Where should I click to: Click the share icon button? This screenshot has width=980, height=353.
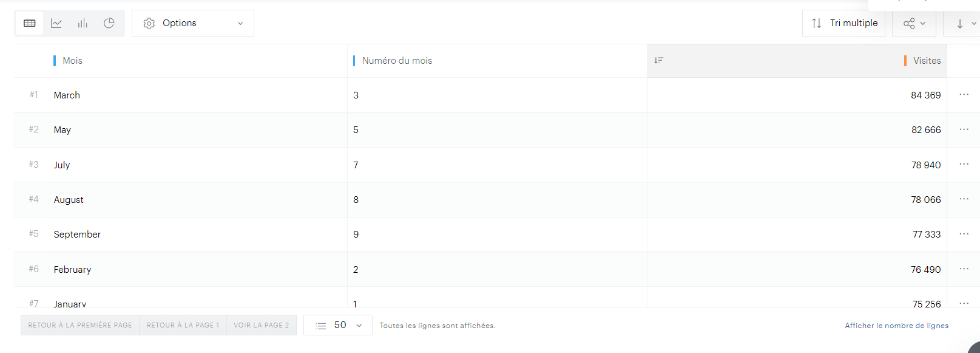pyautogui.click(x=914, y=24)
